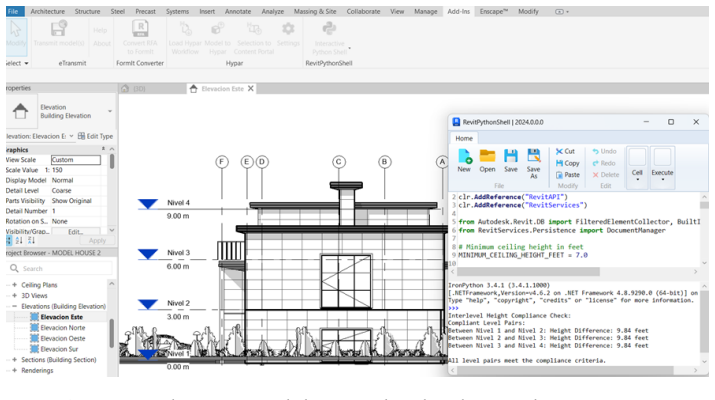Viewport: 715px width, 400px height.
Task: Click the Help button in eTransmit
Action: [x=100, y=30]
